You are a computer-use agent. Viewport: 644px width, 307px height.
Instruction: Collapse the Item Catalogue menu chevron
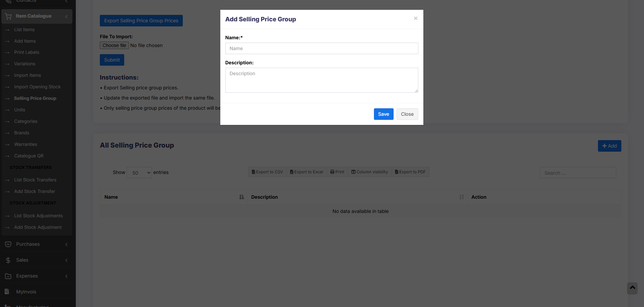(66, 16)
